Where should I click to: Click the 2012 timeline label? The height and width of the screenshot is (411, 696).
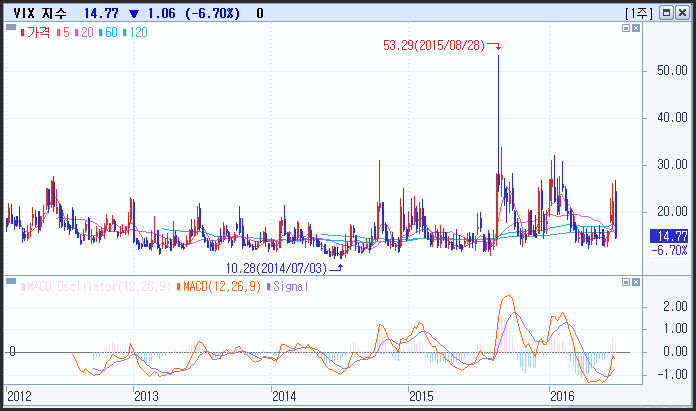20,396
